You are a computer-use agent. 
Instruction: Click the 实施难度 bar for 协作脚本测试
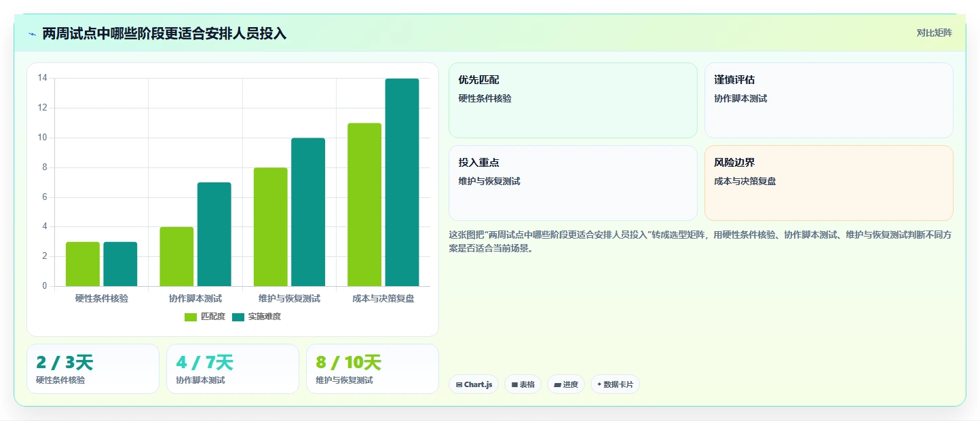point(214,235)
